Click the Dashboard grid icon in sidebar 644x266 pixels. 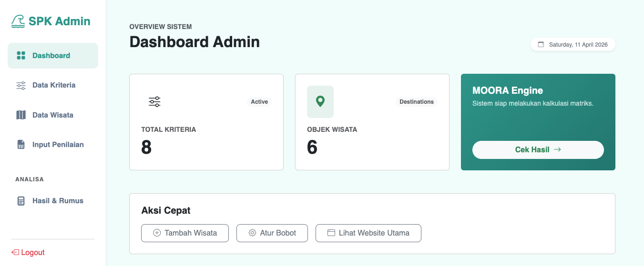(21, 56)
